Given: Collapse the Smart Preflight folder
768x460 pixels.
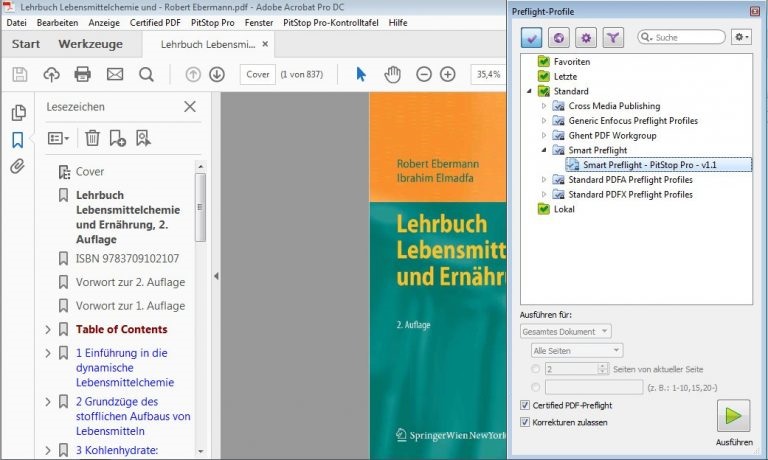Looking at the screenshot, I should click(544, 150).
